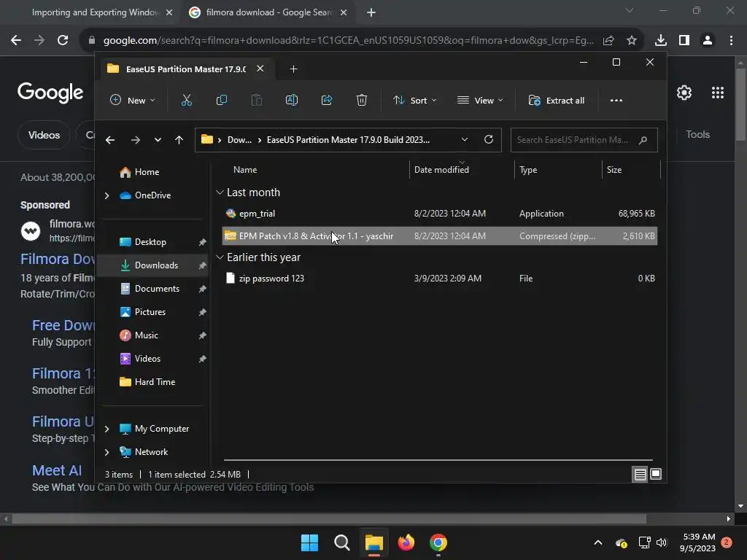Open Google settings gear in Chrome page

coord(684,93)
